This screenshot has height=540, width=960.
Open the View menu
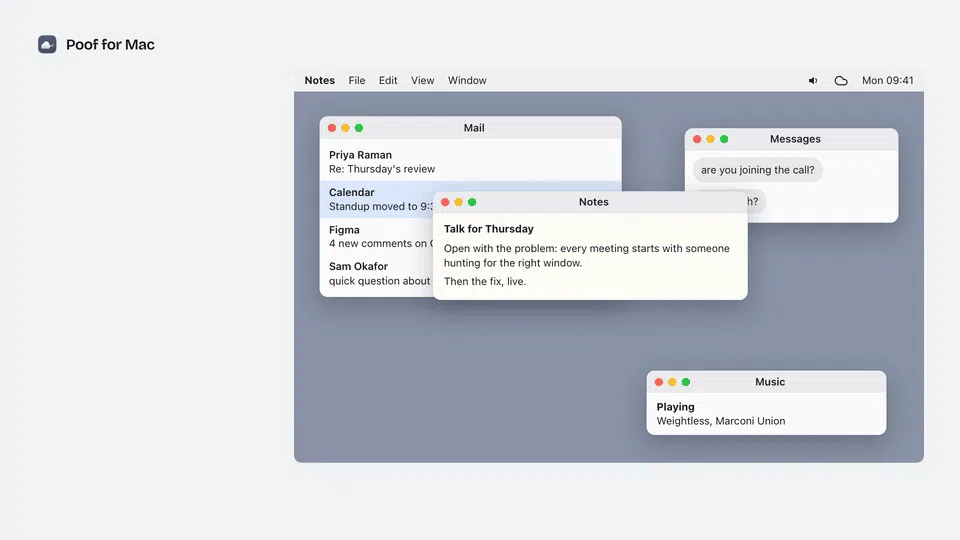[x=422, y=80]
